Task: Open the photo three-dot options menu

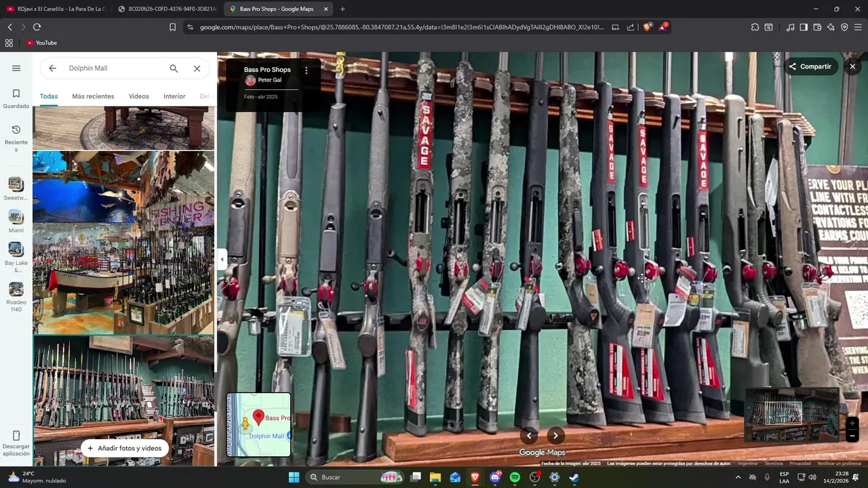Action: coord(306,70)
